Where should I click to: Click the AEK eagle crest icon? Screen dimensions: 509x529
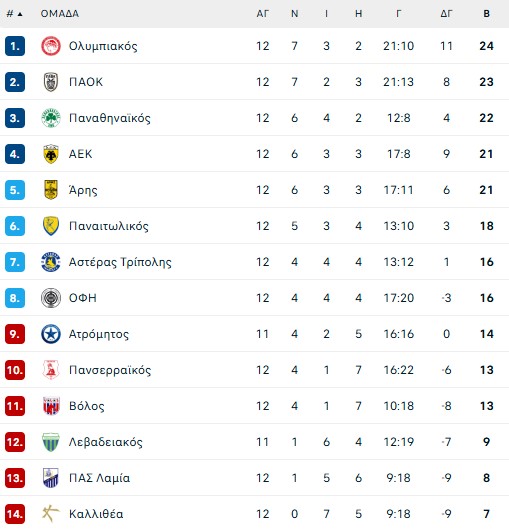(51, 154)
